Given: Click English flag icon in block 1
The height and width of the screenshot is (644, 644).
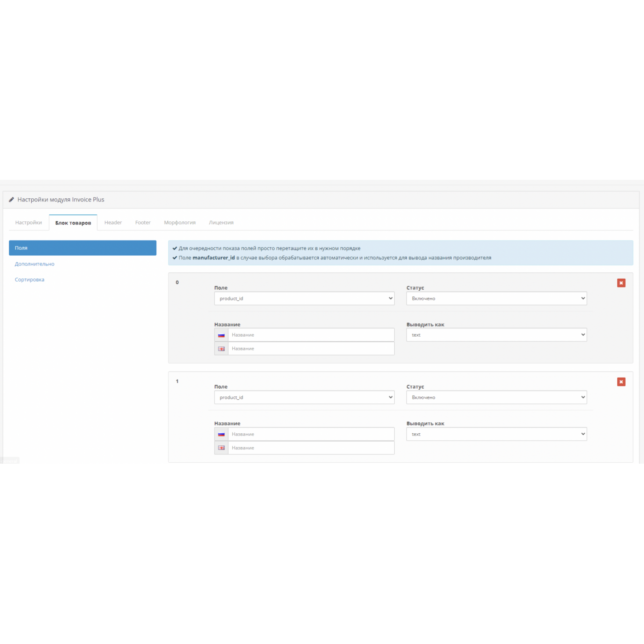Looking at the screenshot, I should [x=221, y=448].
